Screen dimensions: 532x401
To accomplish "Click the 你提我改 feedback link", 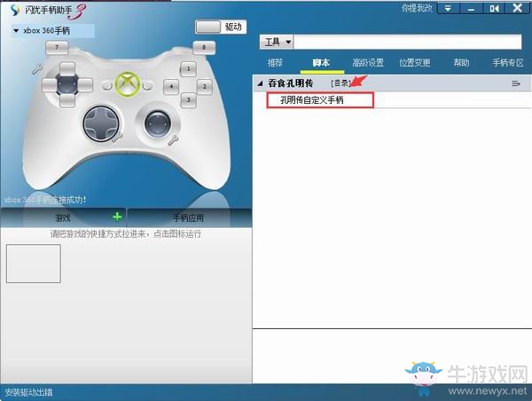I will click(x=418, y=9).
